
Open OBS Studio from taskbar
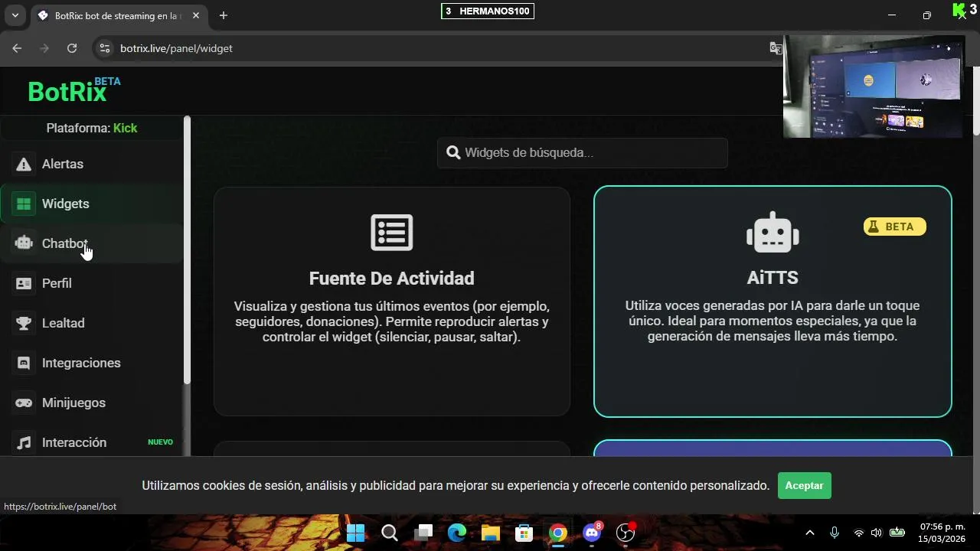(x=626, y=533)
